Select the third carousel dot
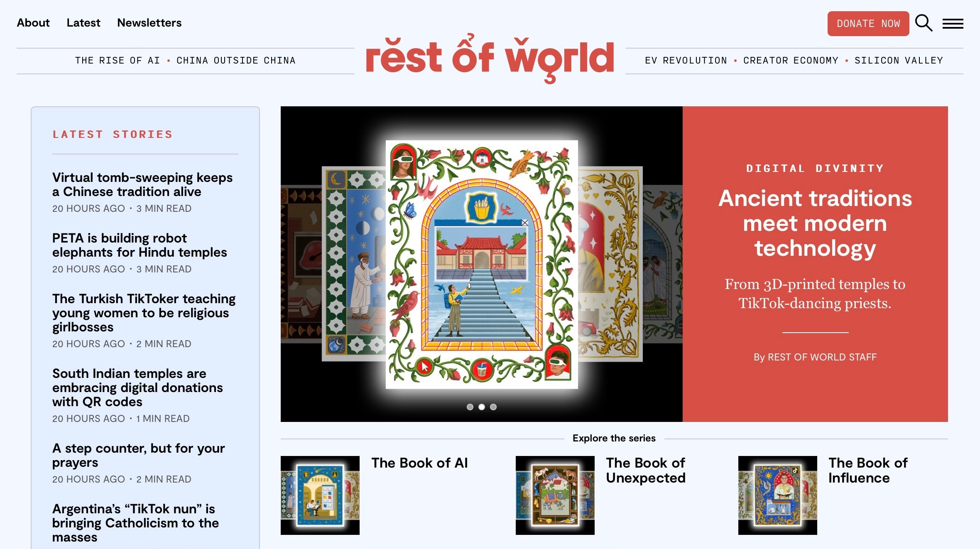The height and width of the screenshot is (549, 980). tap(493, 407)
